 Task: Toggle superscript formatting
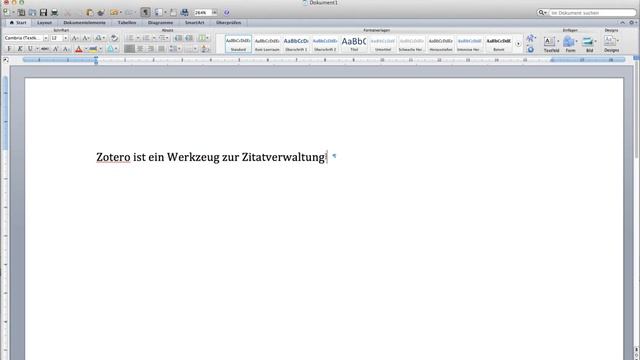pos(56,49)
